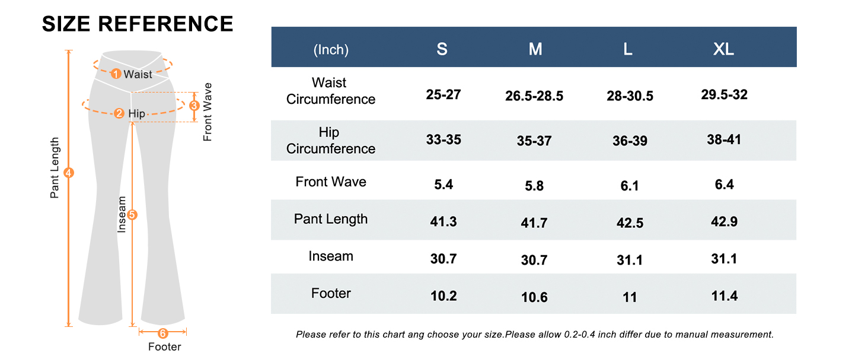Screen dimensions: 868x356
Task: Select the S size column header
Action: 442,49
